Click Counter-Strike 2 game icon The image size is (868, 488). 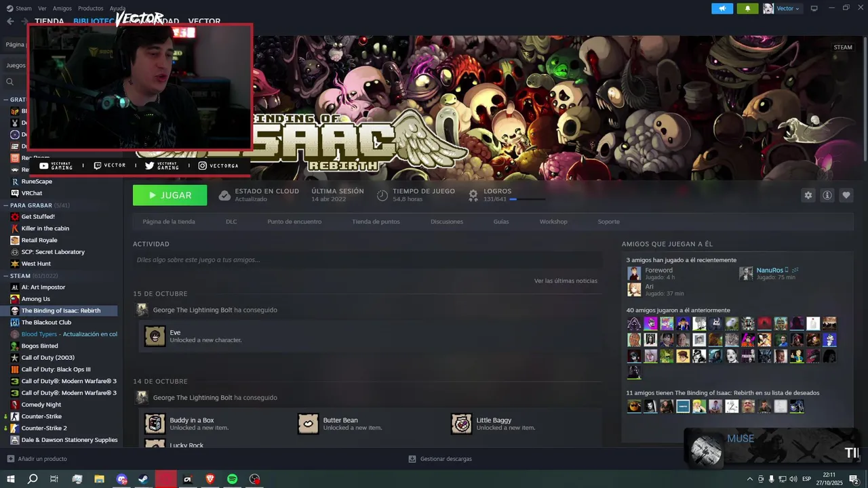[15, 428]
